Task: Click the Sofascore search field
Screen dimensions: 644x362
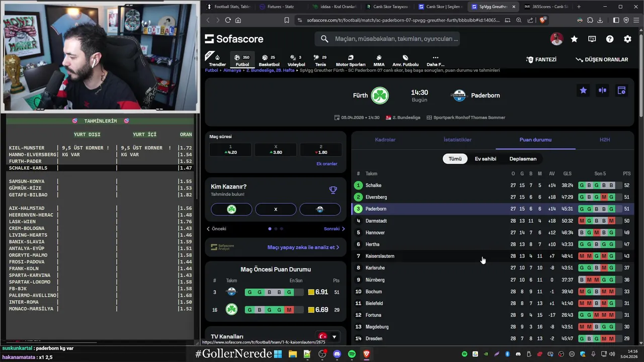Action: click(387, 39)
